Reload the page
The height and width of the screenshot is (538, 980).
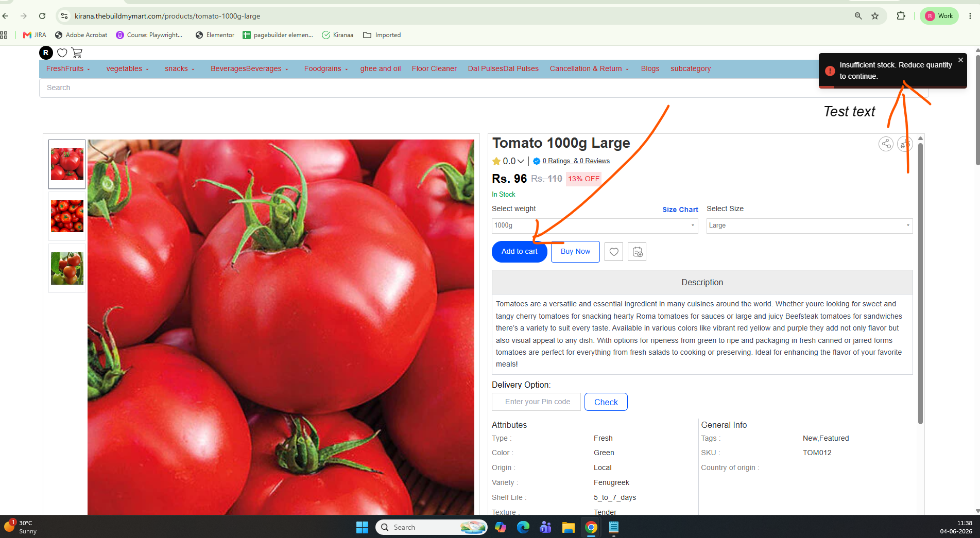click(x=42, y=16)
